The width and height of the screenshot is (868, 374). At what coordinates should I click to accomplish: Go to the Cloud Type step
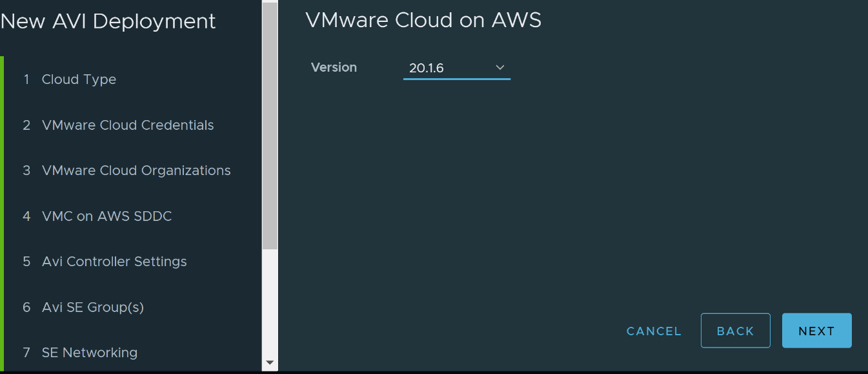(79, 79)
